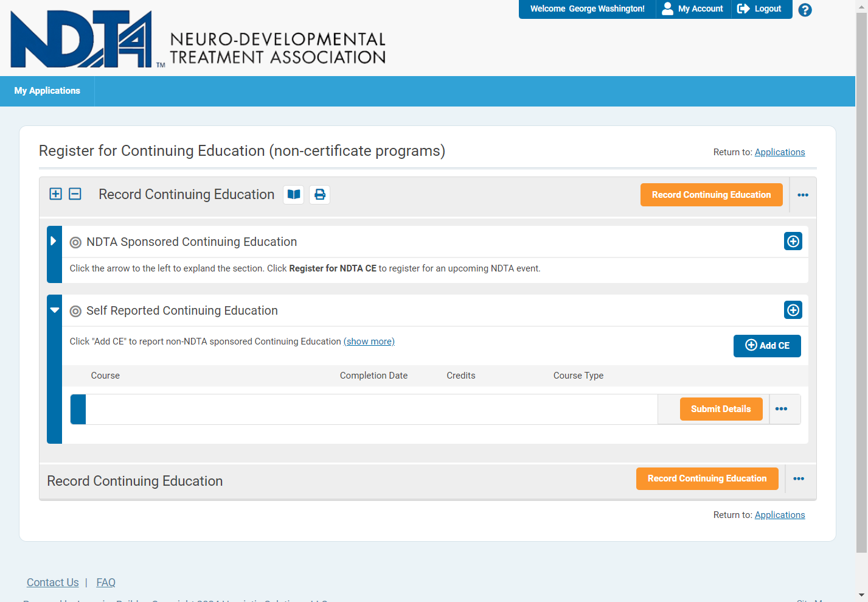Click the Add CE button
The height and width of the screenshot is (602, 868).
[767, 346]
